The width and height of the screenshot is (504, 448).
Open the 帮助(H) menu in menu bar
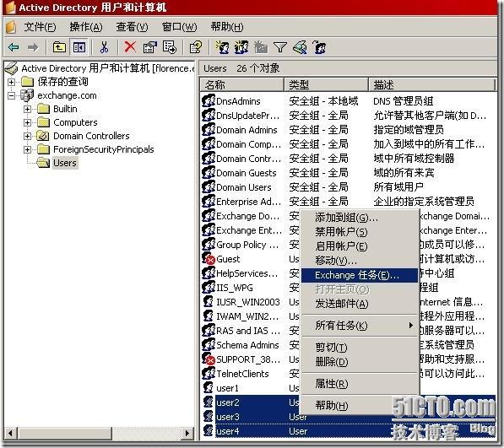point(227,27)
